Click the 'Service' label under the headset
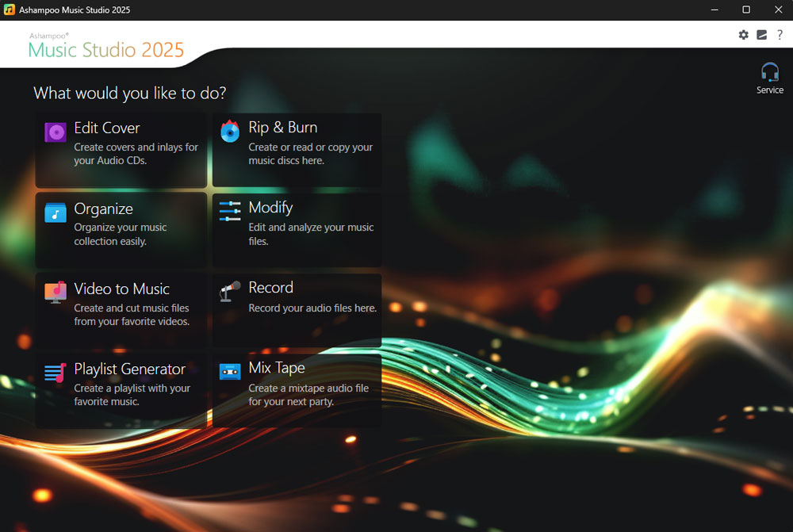Screen dimensions: 793x532 point(770,90)
